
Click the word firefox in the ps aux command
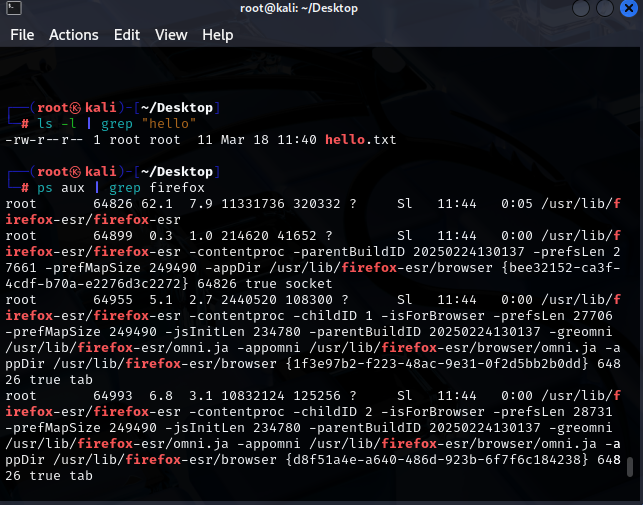click(177, 188)
